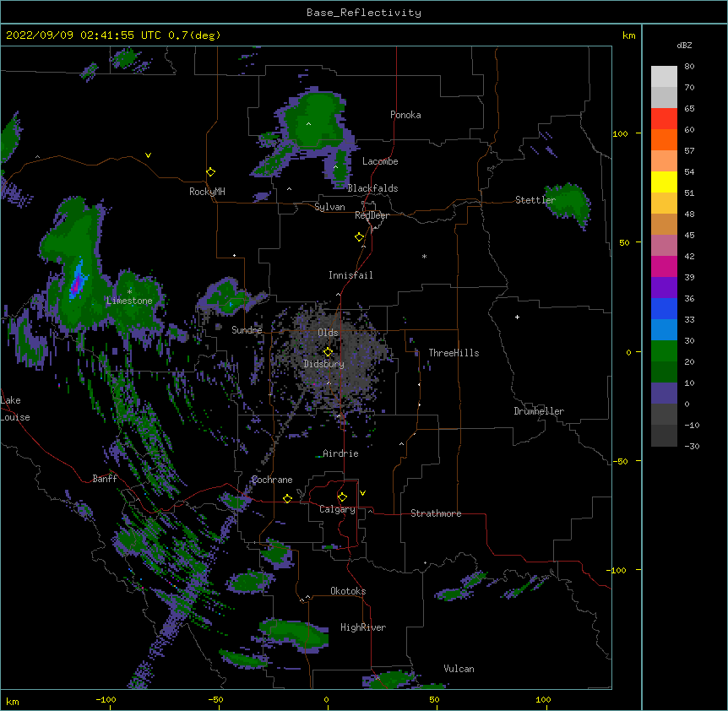Image resolution: width=728 pixels, height=711 pixels.
Task: Click the Airdrie city label
Action: 340,453
